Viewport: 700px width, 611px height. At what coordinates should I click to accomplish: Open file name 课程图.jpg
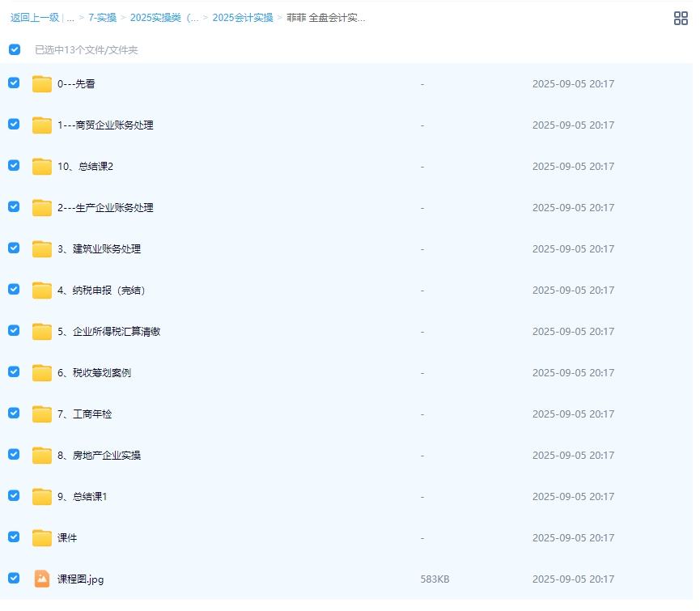pos(80,579)
